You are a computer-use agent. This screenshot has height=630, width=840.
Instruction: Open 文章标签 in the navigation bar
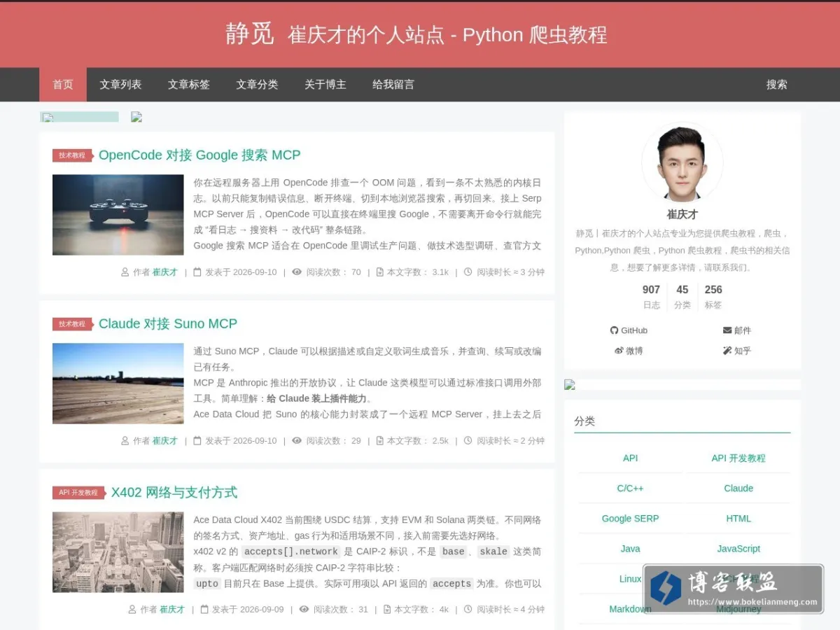[189, 85]
